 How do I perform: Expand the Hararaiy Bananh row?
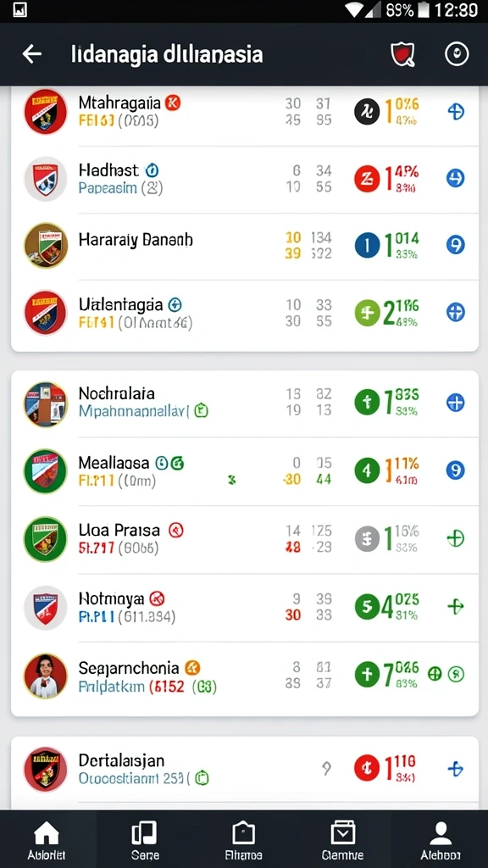245,245
